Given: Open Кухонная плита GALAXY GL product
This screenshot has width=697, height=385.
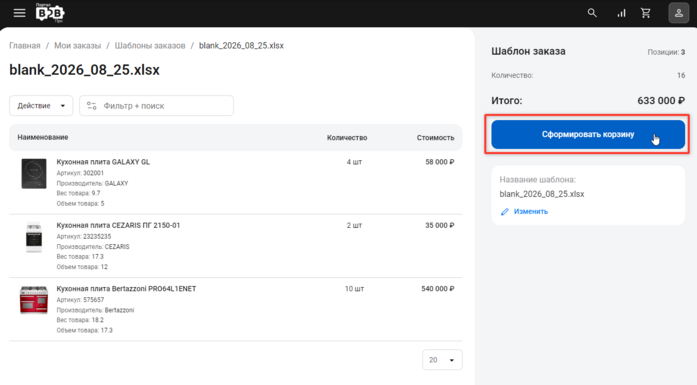Looking at the screenshot, I should tap(103, 162).
